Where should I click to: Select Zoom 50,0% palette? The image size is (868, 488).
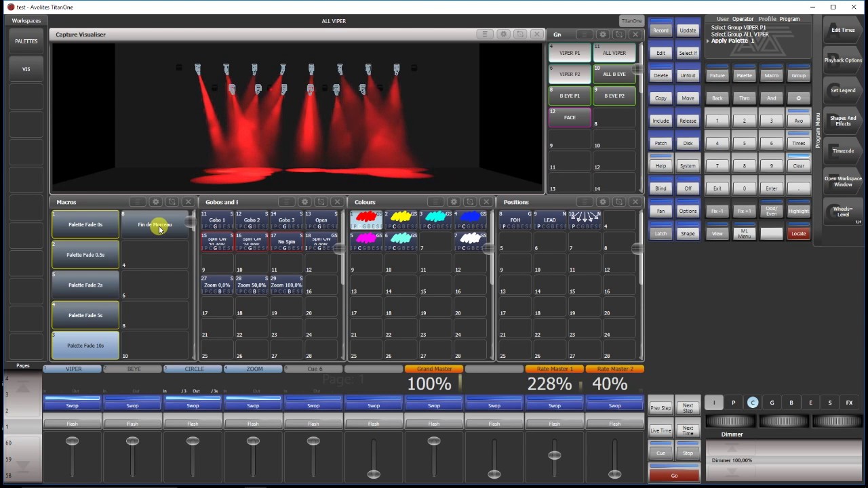[252, 285]
